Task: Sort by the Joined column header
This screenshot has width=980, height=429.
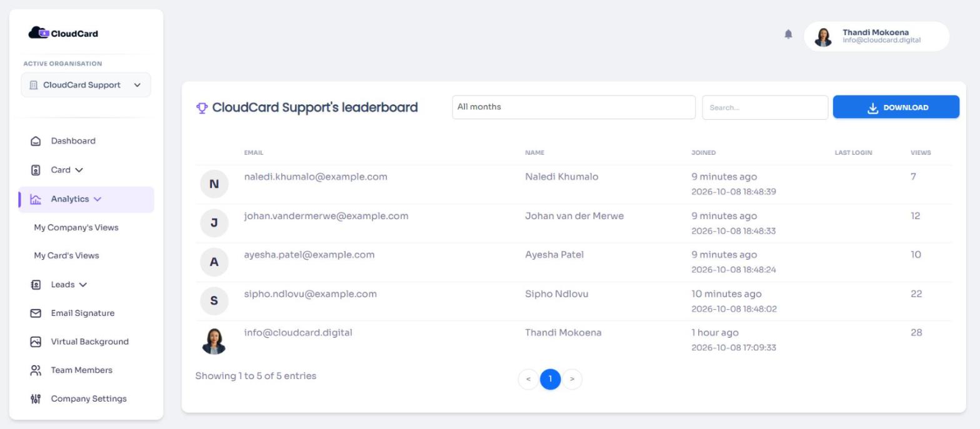Action: pos(704,153)
